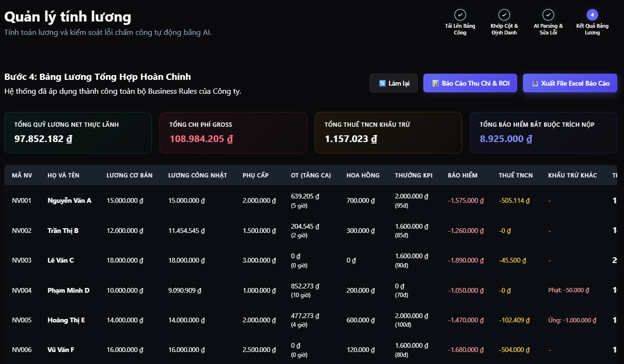Click the OT (Tăng Ca) column header
The image size is (624, 364).
[x=311, y=176]
